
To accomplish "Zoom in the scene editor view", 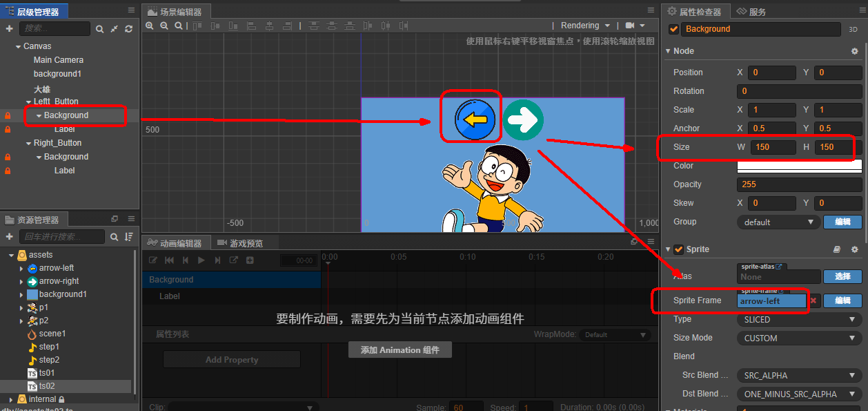I will (150, 26).
